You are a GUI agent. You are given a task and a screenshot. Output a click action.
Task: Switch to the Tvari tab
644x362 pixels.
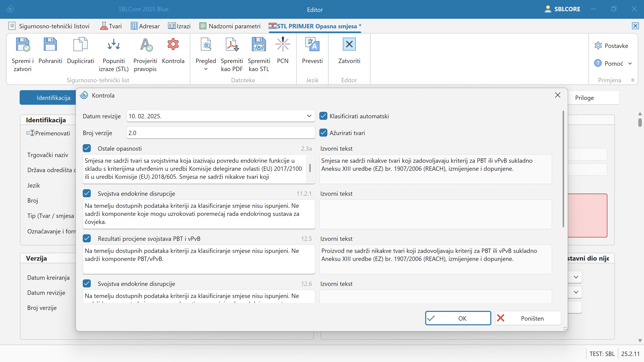(111, 26)
